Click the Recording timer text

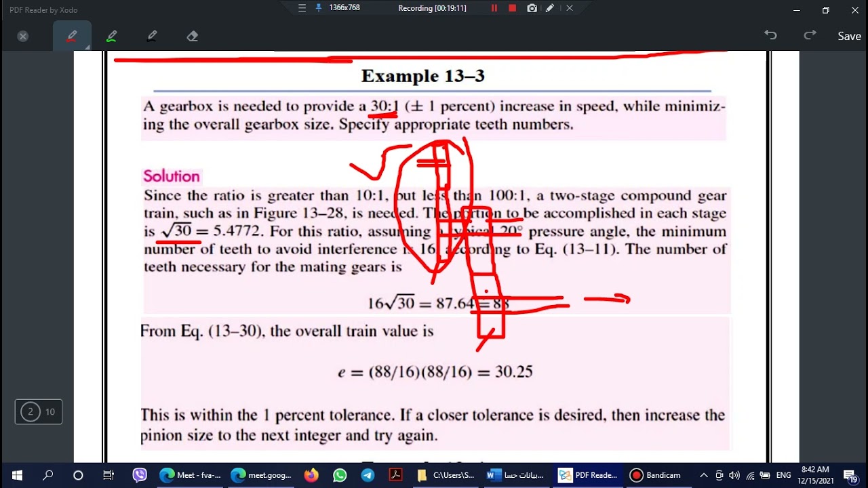pyautogui.click(x=432, y=8)
